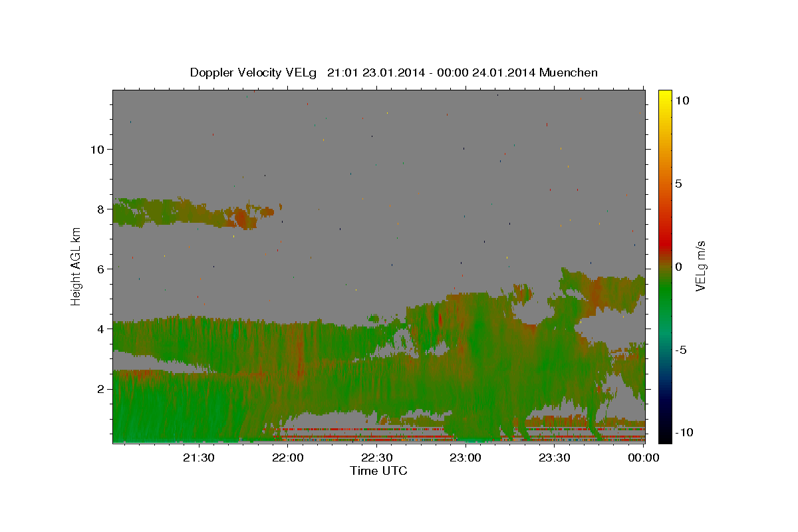Click the 00:00 time tick label
The image size is (798, 532).
pos(644,458)
